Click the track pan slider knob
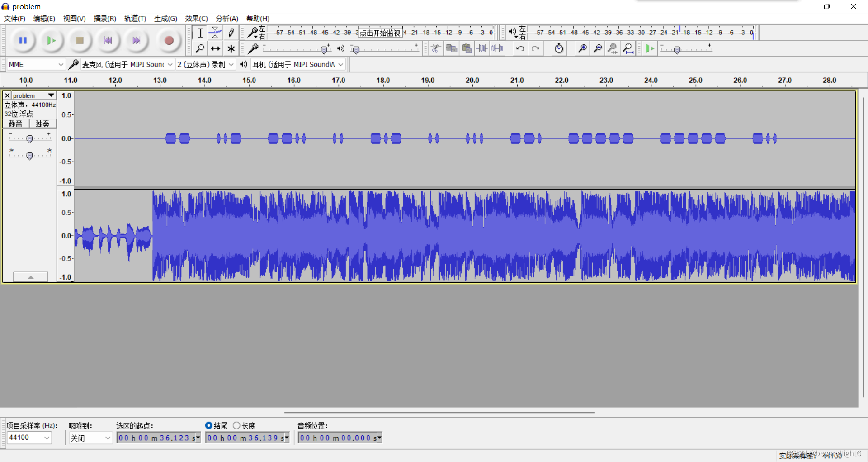Viewport: 868px width, 462px height. pyautogui.click(x=29, y=156)
